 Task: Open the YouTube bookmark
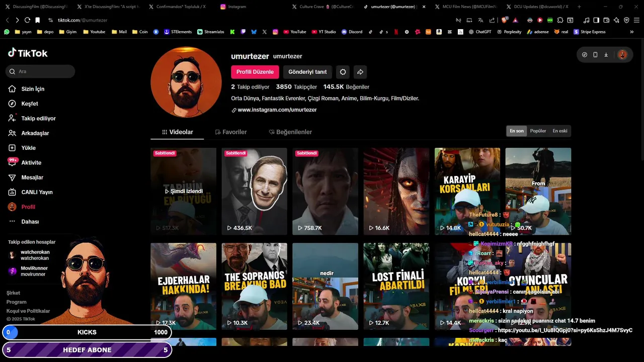click(294, 32)
